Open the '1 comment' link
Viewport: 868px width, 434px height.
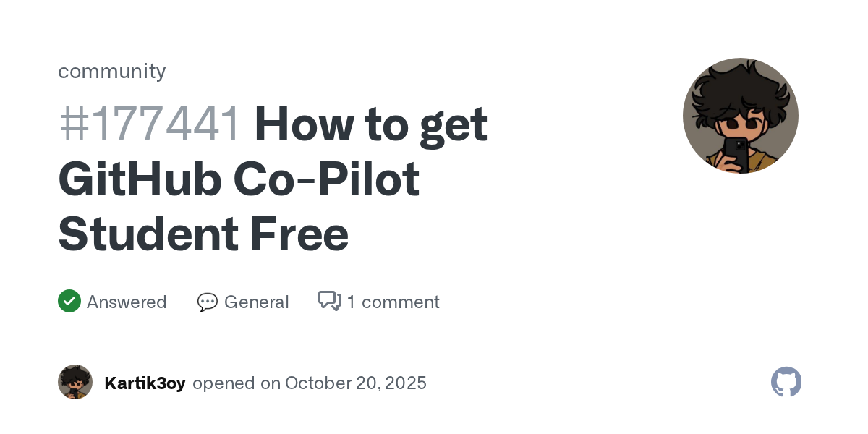click(393, 302)
